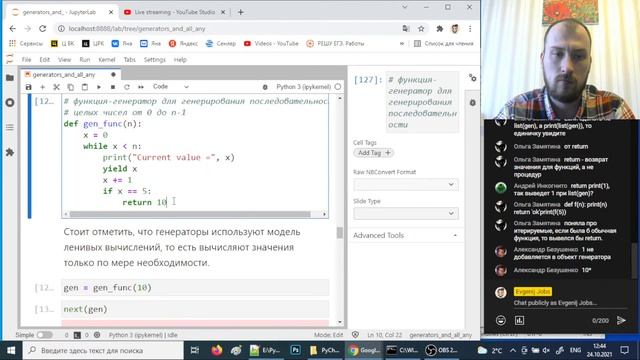Open the Settings menu
The height and width of the screenshot is (360, 640).
click(x=155, y=60)
